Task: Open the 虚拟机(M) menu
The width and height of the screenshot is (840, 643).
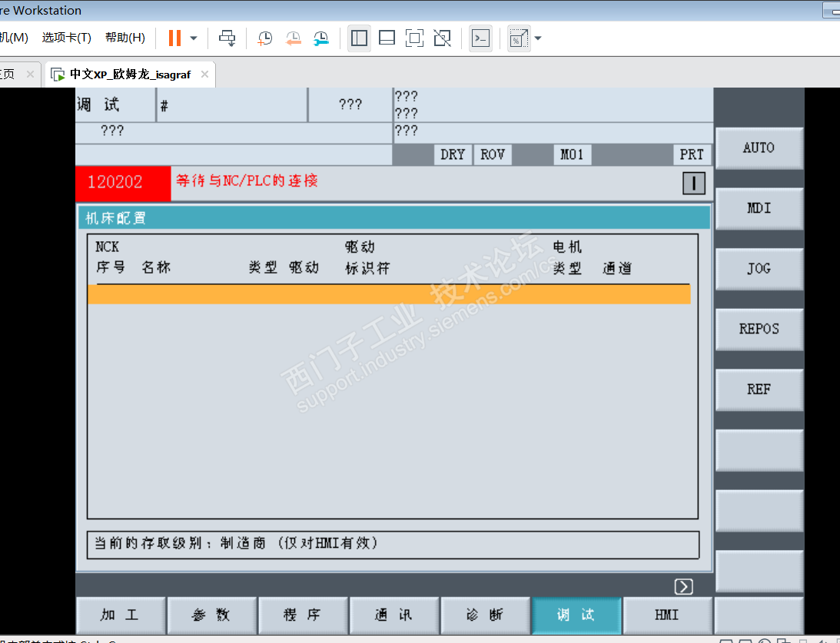Action: pos(13,38)
